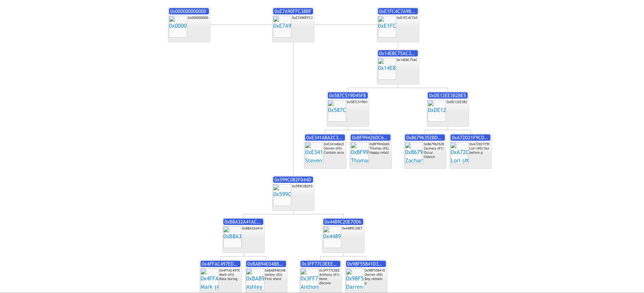This screenshot has width=644, height=293.
Task: Click the broken image icon in node 0x000000000000
Action: 172,19
